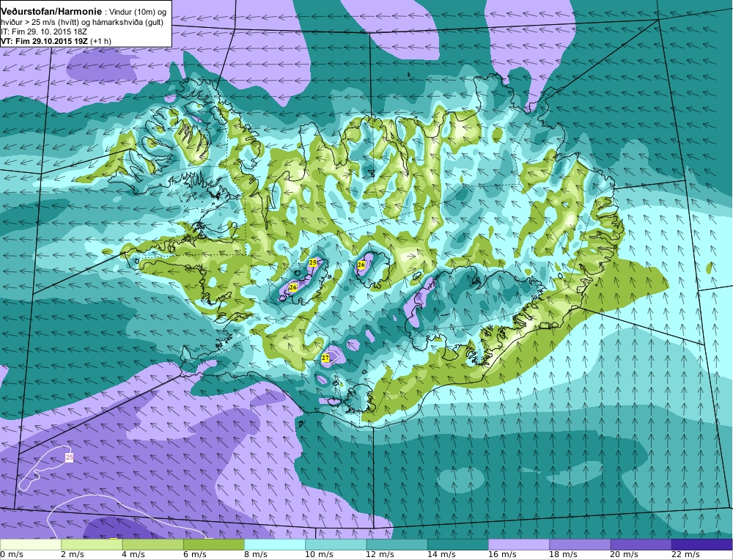733x560 pixels.
Task: Click the dark teal 14–16 m/s legend swatch
Action: tap(457, 545)
